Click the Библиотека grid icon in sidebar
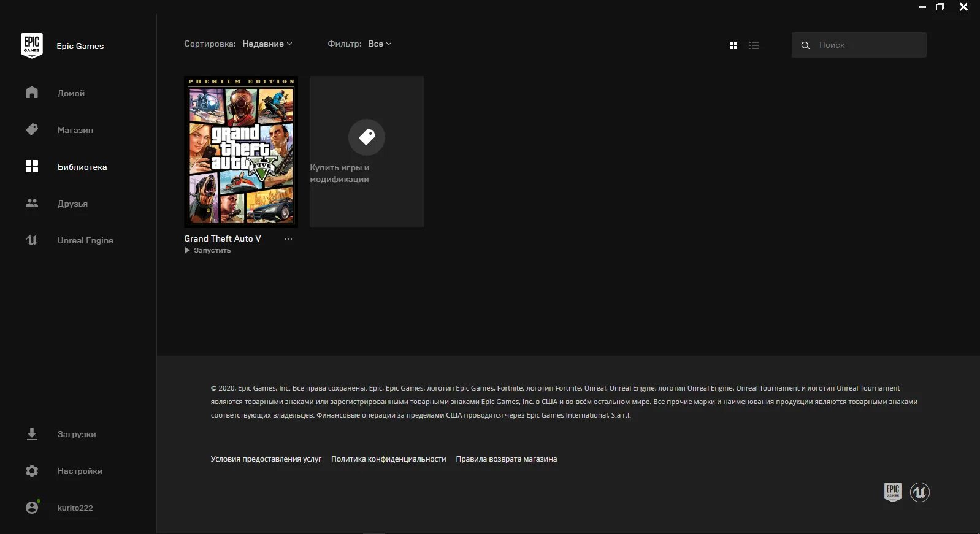Image resolution: width=980 pixels, height=534 pixels. point(32,166)
